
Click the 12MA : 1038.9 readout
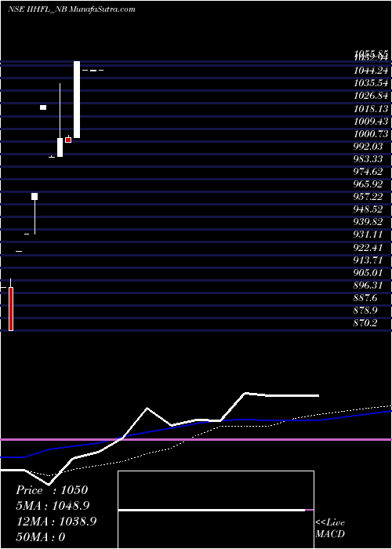tap(56, 521)
